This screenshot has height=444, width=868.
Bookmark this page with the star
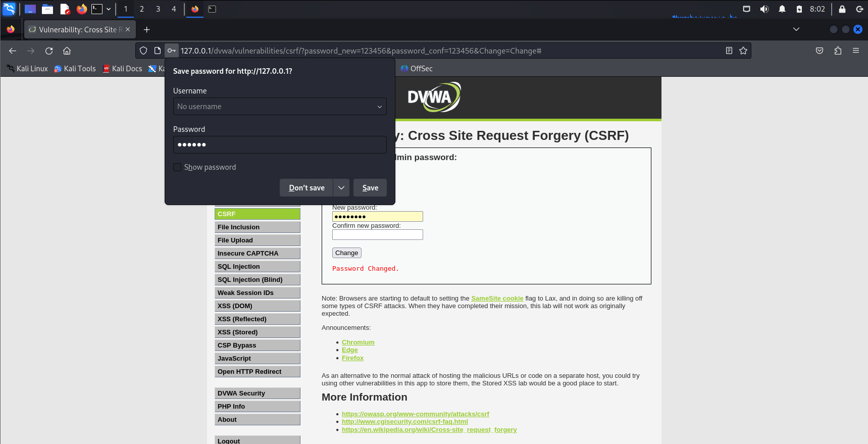pyautogui.click(x=743, y=51)
